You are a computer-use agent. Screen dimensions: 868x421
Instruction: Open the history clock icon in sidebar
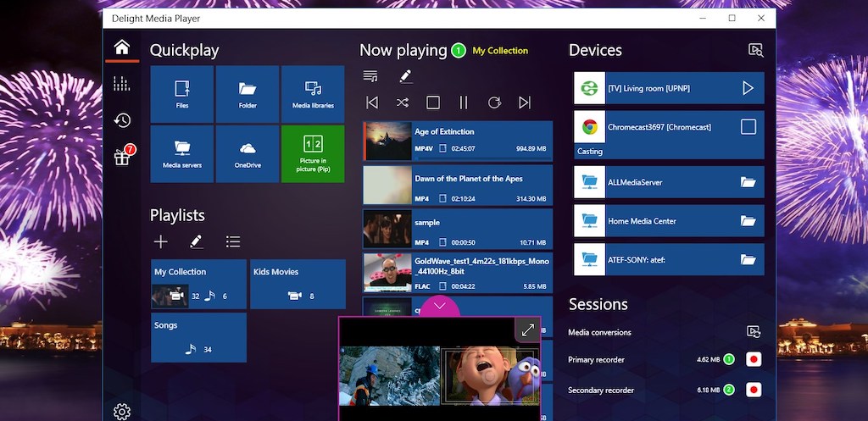tap(122, 120)
